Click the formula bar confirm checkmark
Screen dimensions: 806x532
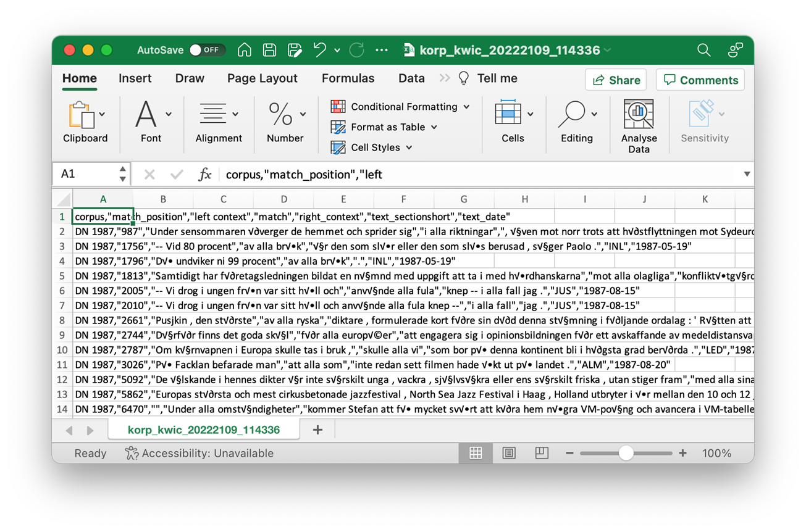pos(177,175)
